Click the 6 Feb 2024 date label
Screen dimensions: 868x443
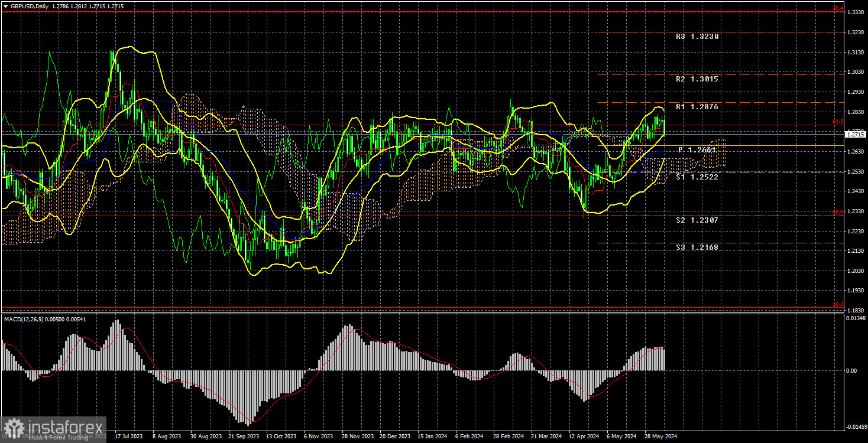click(x=470, y=437)
